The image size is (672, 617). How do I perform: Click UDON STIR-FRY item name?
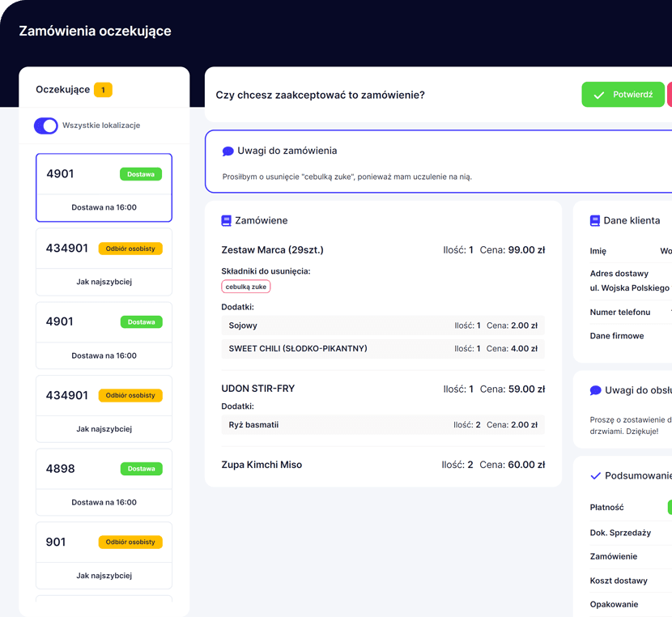click(x=258, y=389)
